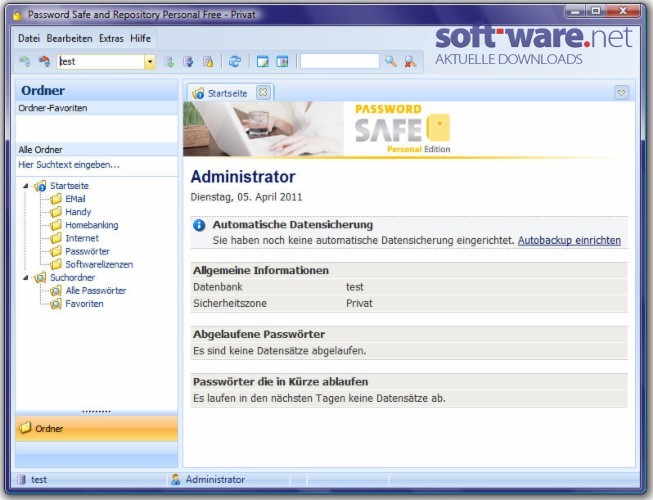Viewport: 653px width, 500px height.
Task: Click the toolbar search text field
Action: tap(339, 61)
